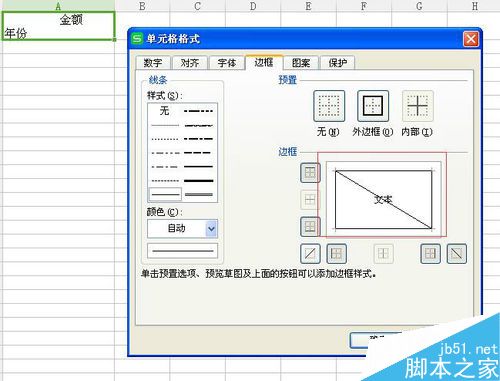Select the 外边框(O) outline preset
Screen dimensions: 500x381
point(373,106)
